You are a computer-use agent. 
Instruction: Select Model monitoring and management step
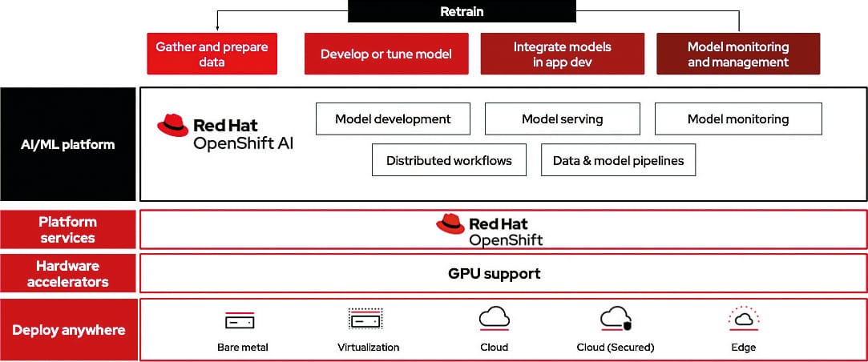(738, 54)
